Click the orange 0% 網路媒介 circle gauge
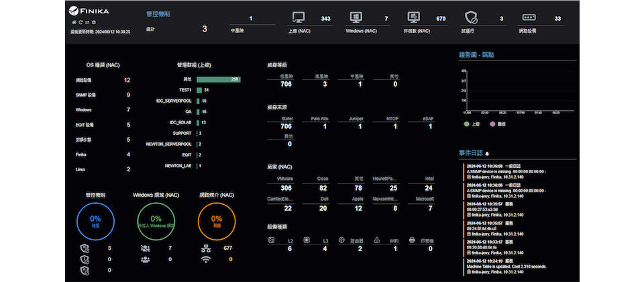 [x=217, y=221]
